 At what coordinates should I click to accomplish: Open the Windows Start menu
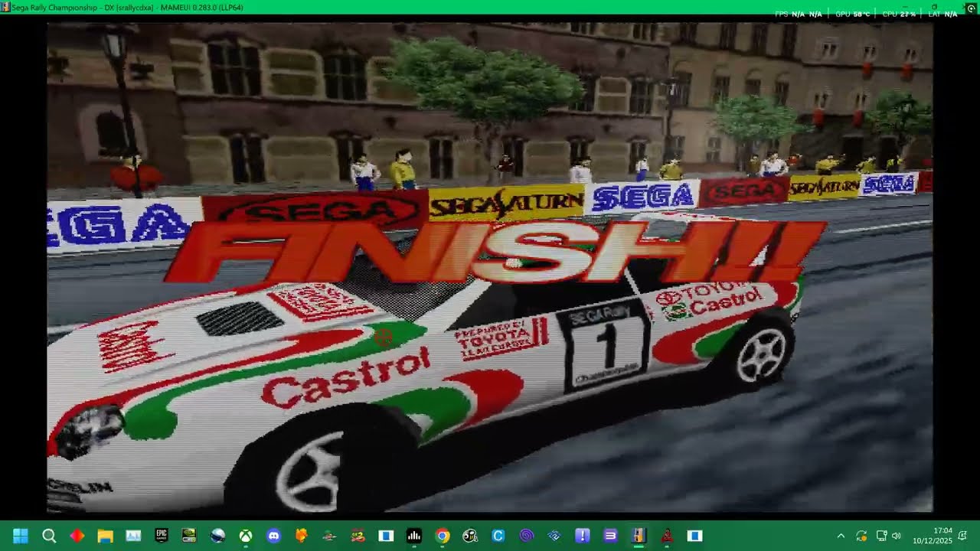pos(21,536)
